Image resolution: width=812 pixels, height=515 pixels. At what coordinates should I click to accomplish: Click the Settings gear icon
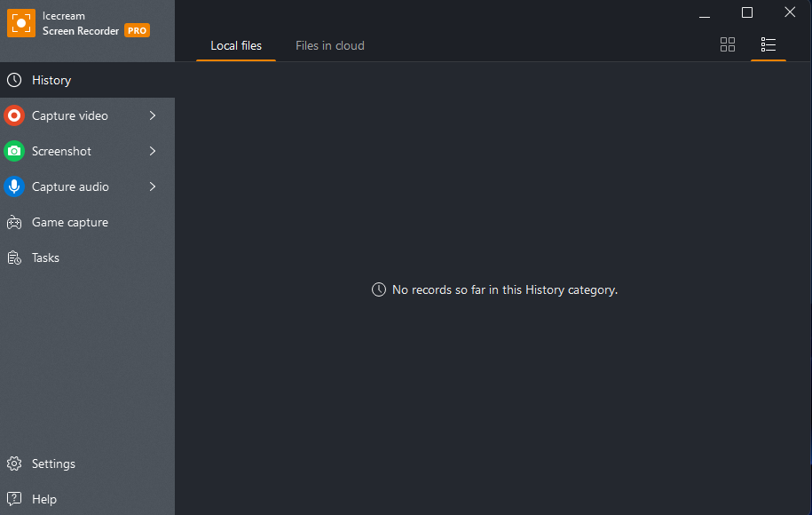point(14,463)
